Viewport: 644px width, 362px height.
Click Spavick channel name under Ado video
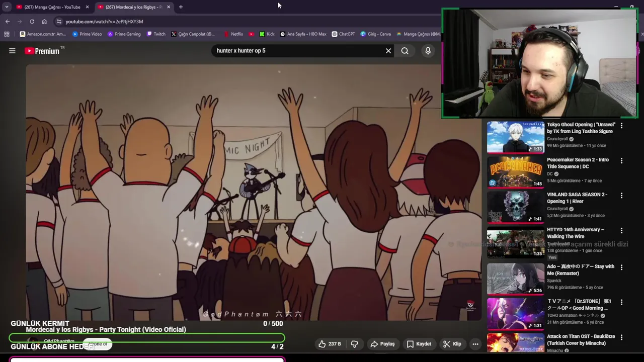(554, 281)
